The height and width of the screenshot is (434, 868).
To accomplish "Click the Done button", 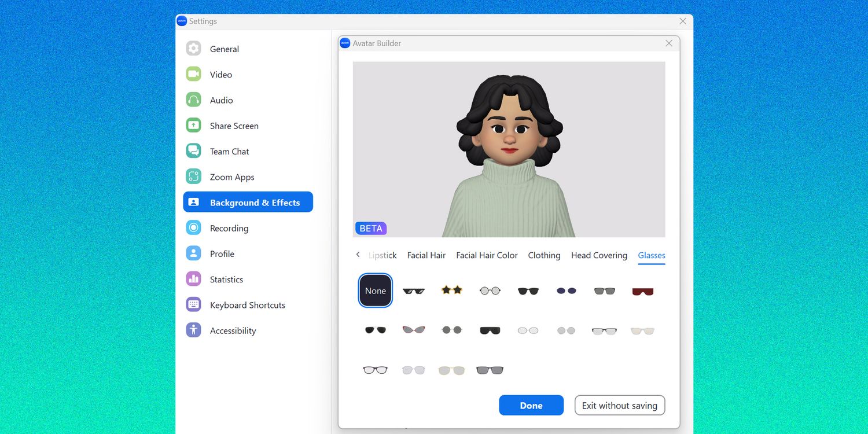I will click(x=531, y=406).
